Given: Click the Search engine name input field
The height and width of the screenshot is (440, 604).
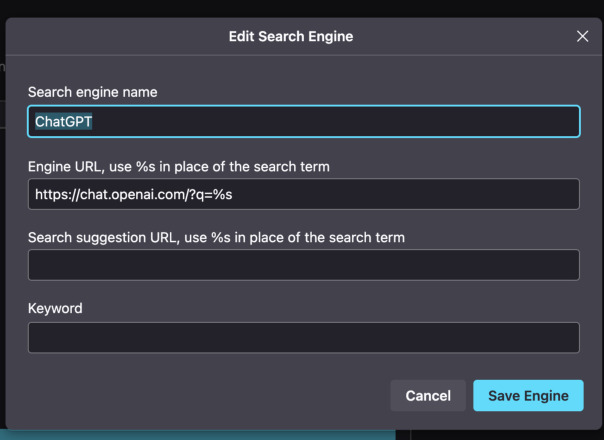Looking at the screenshot, I should [303, 121].
